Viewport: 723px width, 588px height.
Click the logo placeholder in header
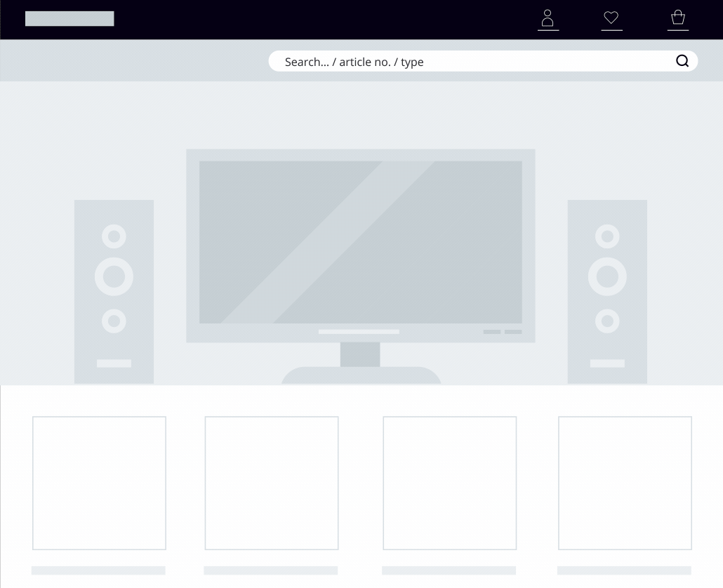pyautogui.click(x=69, y=19)
